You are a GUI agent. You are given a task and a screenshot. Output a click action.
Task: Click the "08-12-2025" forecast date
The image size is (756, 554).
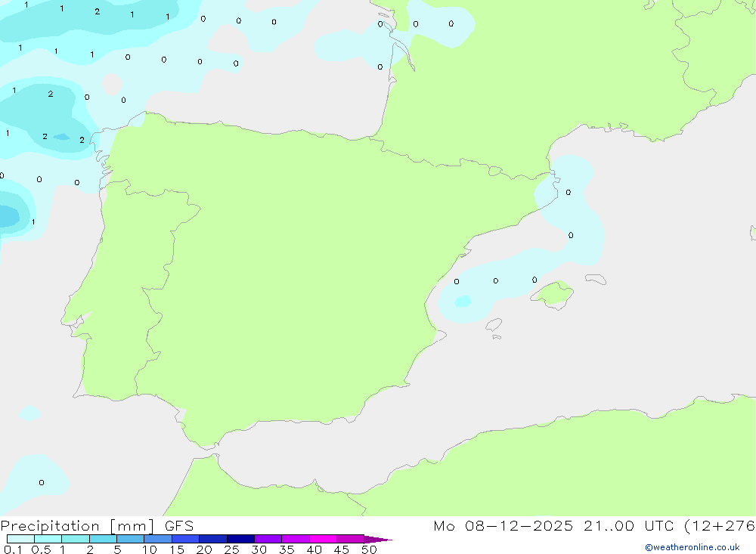click(519, 525)
